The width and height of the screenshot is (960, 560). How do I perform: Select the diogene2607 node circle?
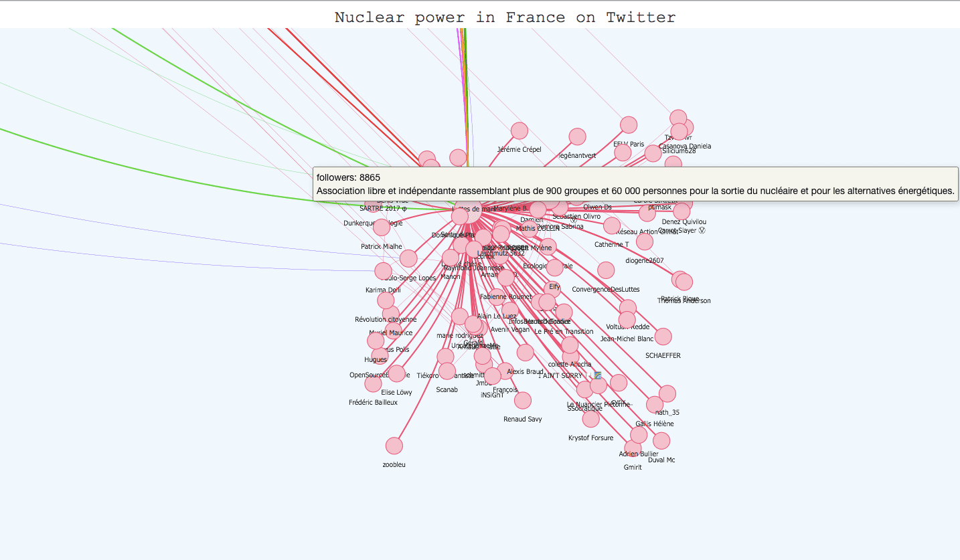pyautogui.click(x=645, y=242)
